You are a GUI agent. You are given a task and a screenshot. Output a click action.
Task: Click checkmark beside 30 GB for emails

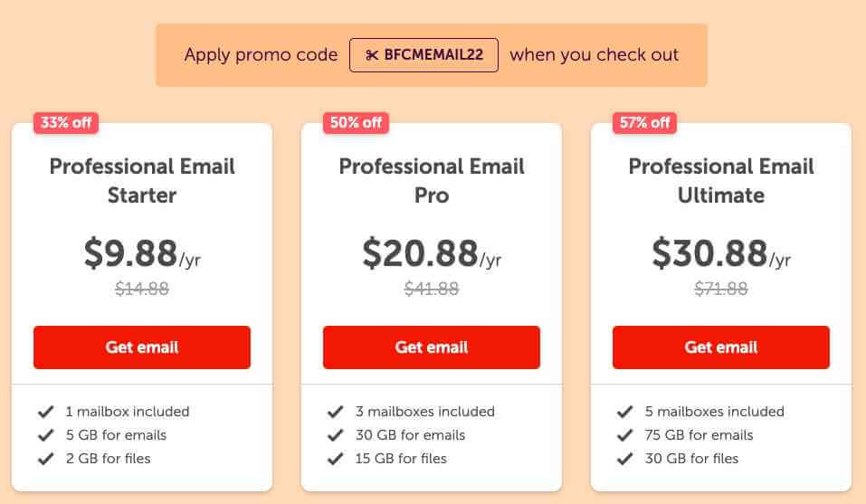[x=335, y=435]
